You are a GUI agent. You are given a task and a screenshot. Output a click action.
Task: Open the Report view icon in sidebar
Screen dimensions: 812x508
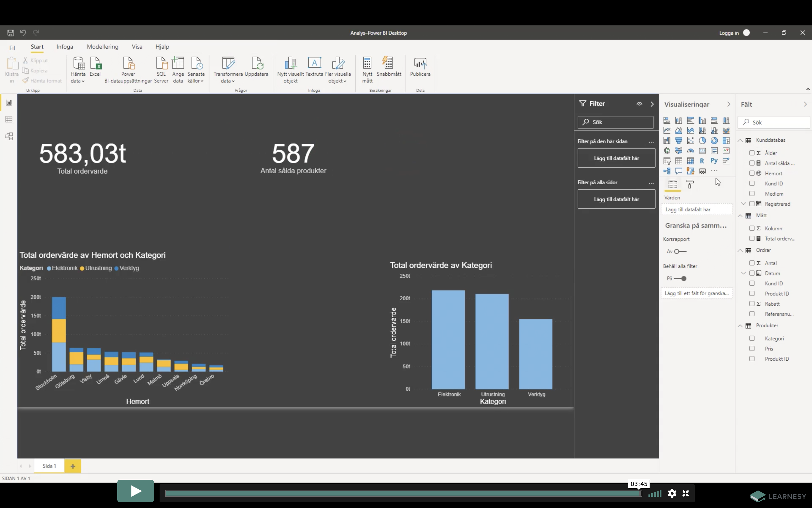point(9,102)
